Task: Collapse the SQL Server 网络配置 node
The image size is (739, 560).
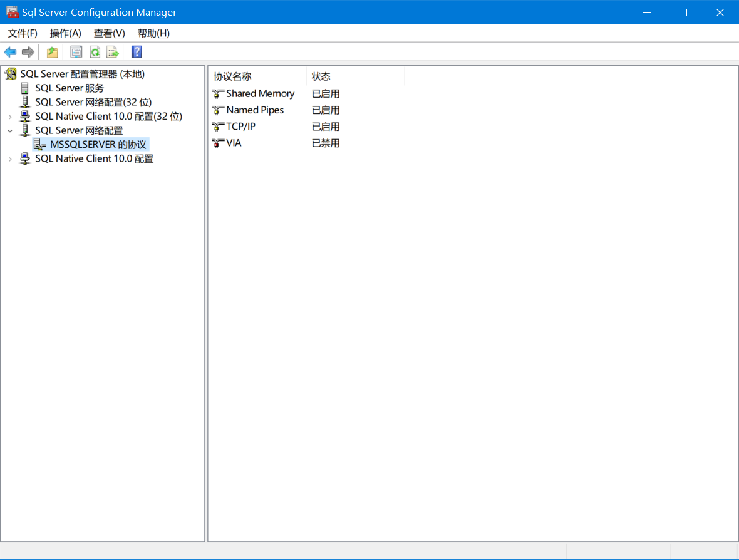Action: click(x=10, y=131)
